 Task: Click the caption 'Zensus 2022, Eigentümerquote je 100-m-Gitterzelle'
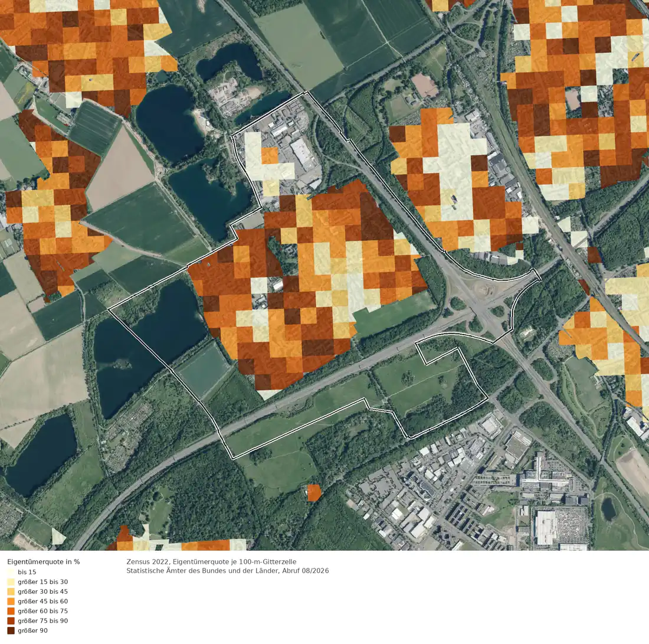point(211,562)
